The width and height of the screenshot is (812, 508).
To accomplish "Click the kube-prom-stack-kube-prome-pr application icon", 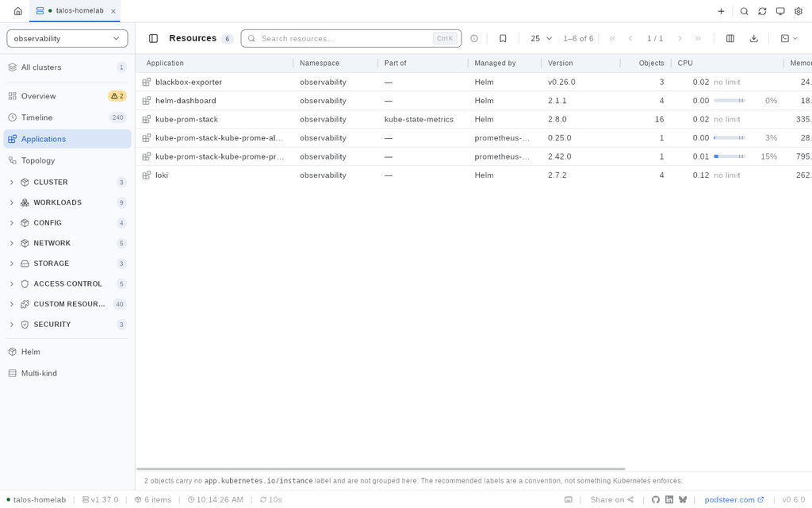I will click(147, 156).
